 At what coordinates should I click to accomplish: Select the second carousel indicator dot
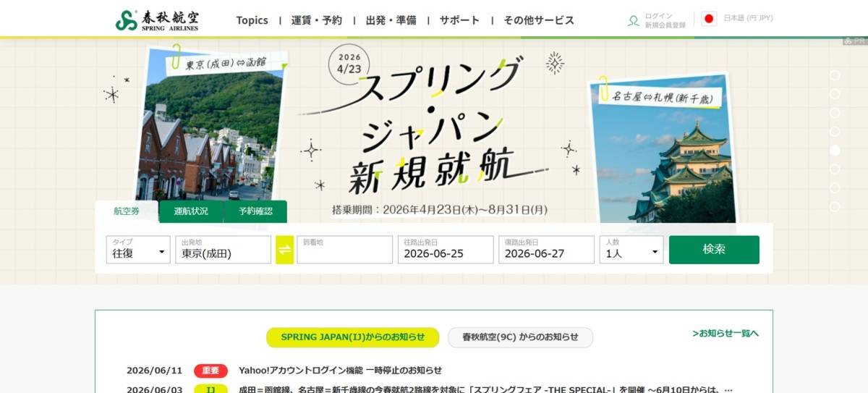click(835, 94)
